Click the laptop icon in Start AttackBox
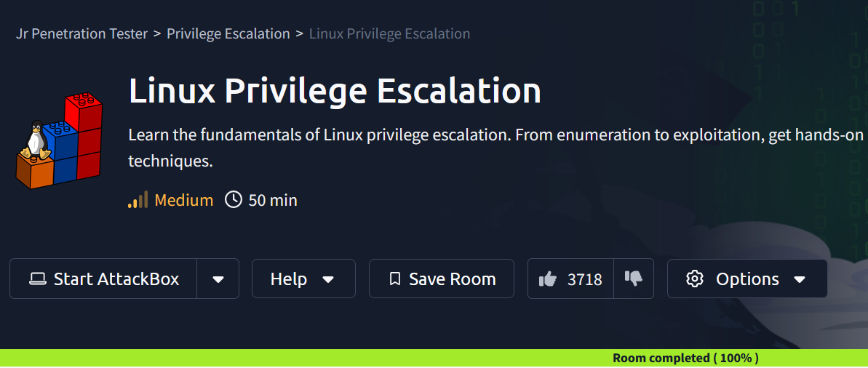This screenshot has width=868, height=368. click(x=38, y=279)
